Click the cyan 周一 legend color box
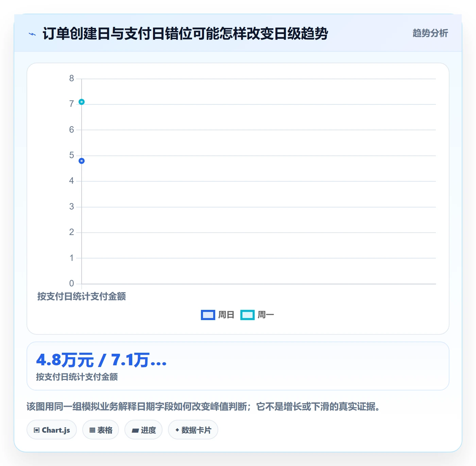476x466 pixels. [248, 315]
